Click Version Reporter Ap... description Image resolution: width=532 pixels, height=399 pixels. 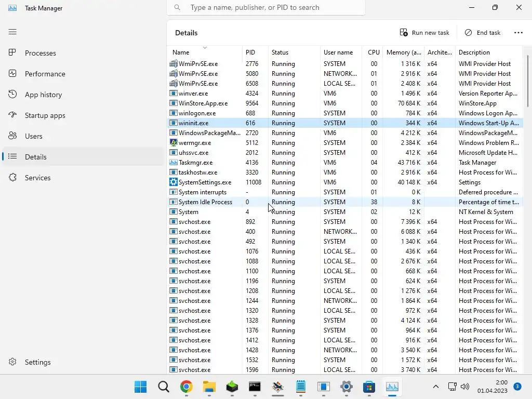[488, 94]
